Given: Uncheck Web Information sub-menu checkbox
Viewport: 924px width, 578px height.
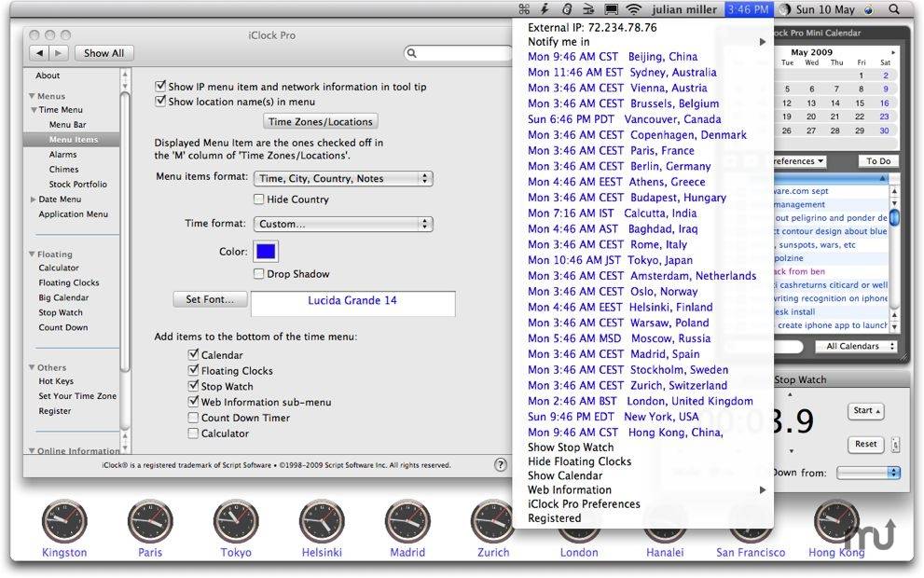Looking at the screenshot, I should (x=193, y=401).
